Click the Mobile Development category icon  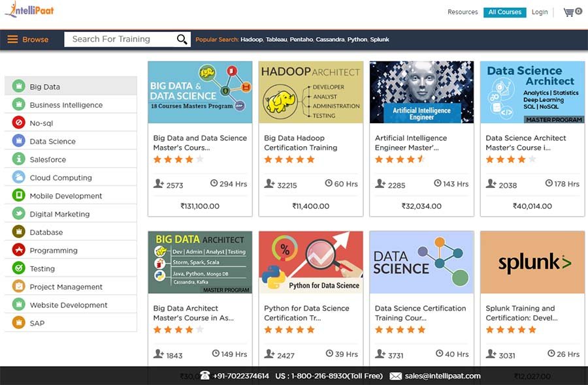pyautogui.click(x=18, y=196)
